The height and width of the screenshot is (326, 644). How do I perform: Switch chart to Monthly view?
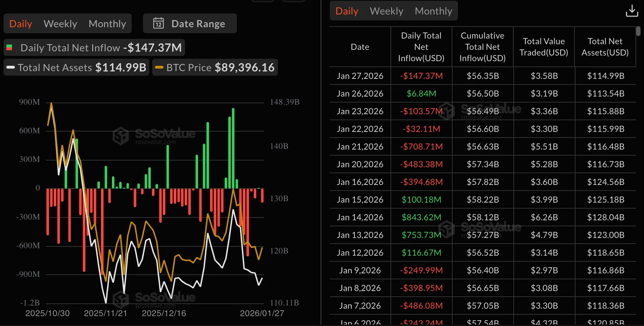(x=107, y=24)
